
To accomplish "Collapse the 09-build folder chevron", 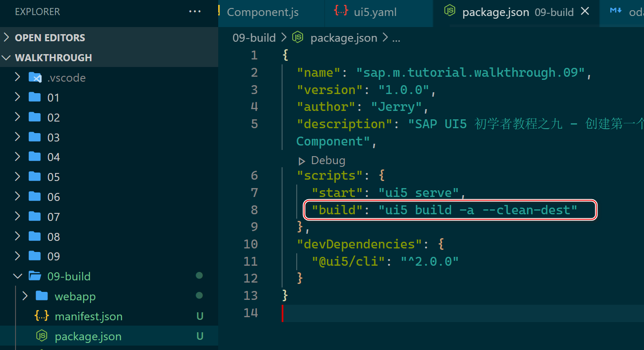I will (x=18, y=276).
